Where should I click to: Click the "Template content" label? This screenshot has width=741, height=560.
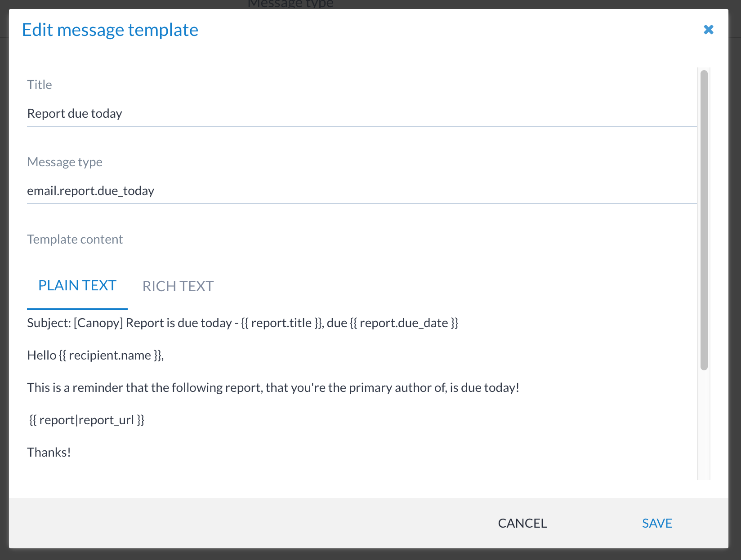click(x=75, y=240)
